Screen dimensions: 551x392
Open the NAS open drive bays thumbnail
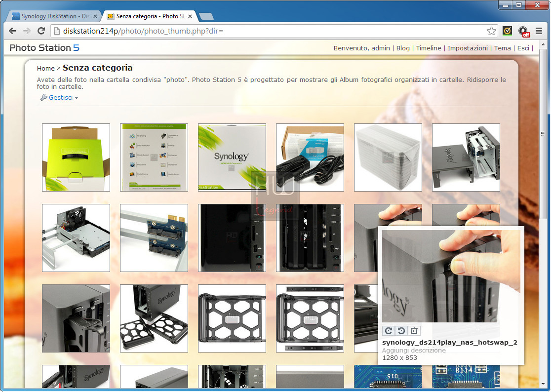tap(310, 238)
